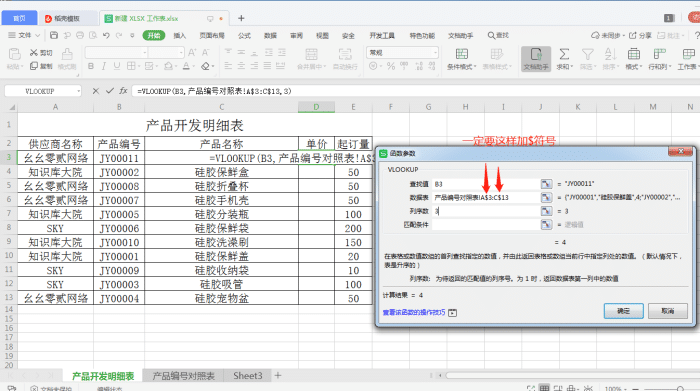Screen dimensions: 700x391
Task: Click the Fill color bucket icon
Action: (168, 66)
